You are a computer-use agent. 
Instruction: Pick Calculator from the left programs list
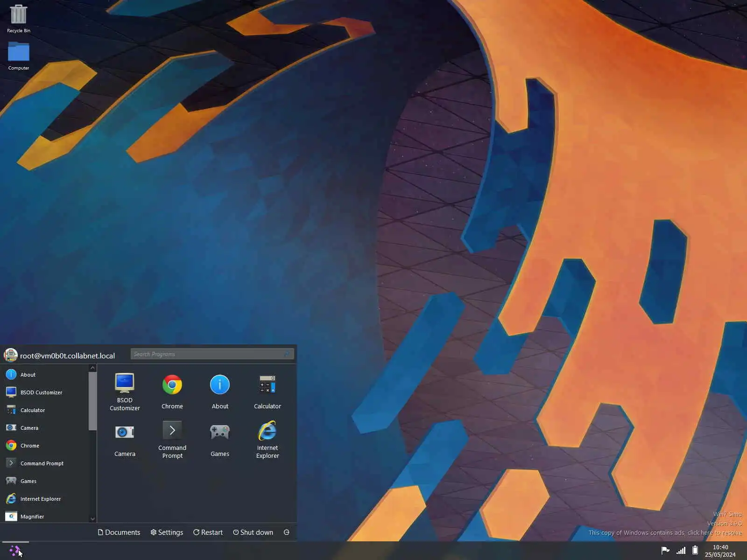point(44,410)
